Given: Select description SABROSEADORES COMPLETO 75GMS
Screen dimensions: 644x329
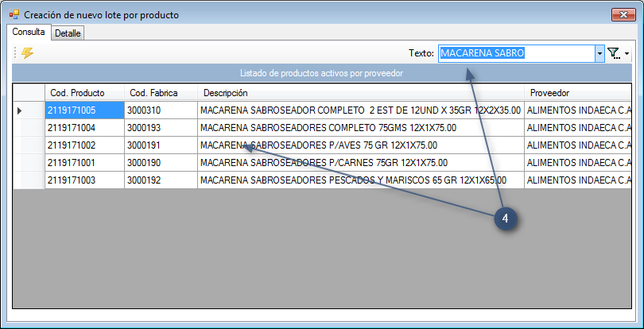Looking at the screenshot, I should click(x=361, y=128).
